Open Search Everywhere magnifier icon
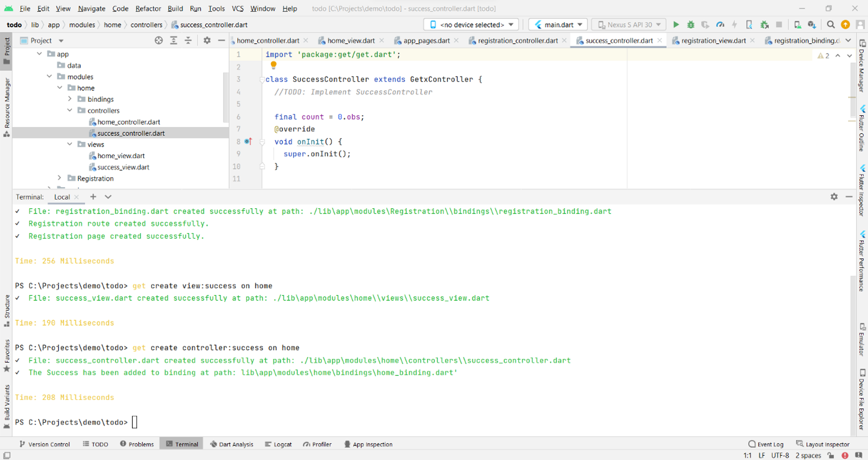The image size is (868, 460). [831, 25]
